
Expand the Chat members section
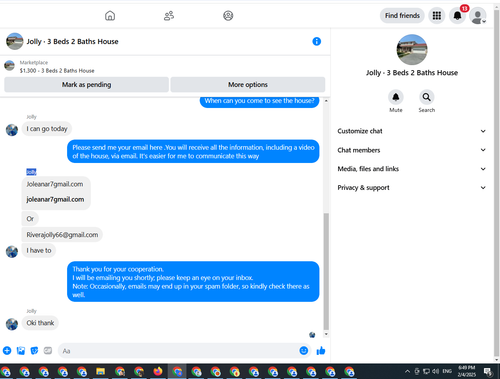[412, 150]
